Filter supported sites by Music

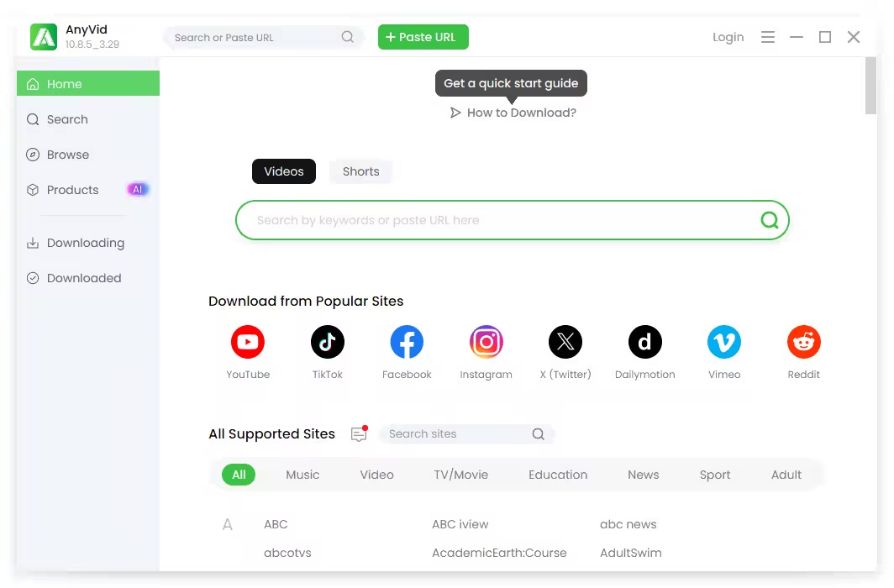pos(302,475)
